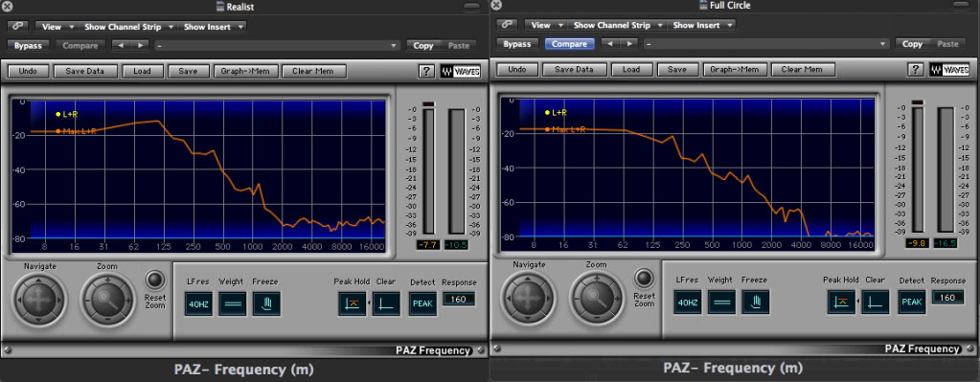Click the peak Clear icon in Realist window

(386, 304)
